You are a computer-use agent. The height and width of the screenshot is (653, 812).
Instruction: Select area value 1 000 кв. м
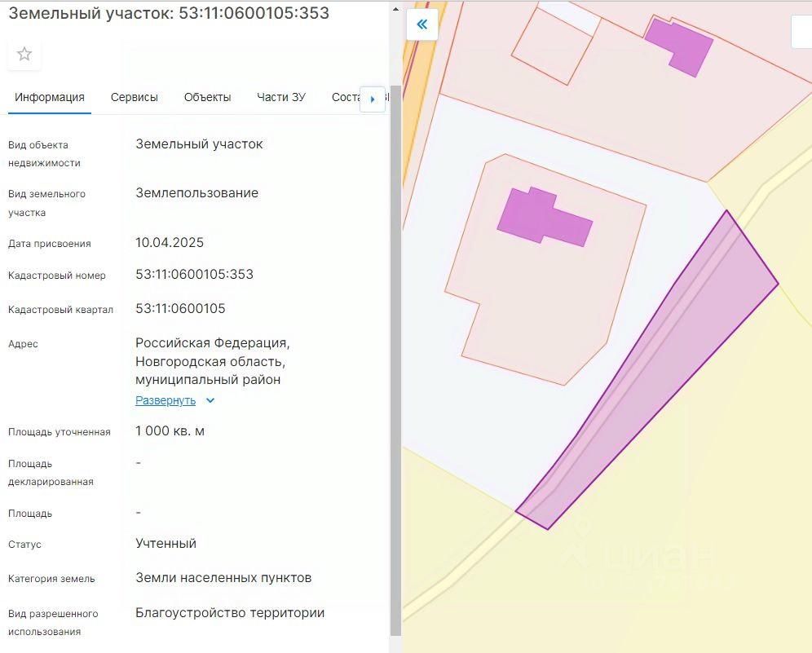170,430
